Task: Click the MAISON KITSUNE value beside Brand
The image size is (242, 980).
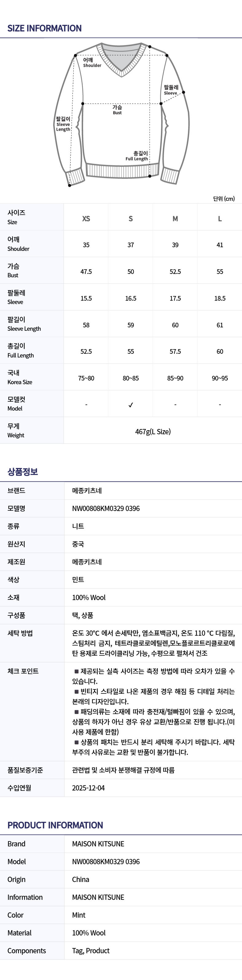Action: pyautogui.click(x=98, y=844)
